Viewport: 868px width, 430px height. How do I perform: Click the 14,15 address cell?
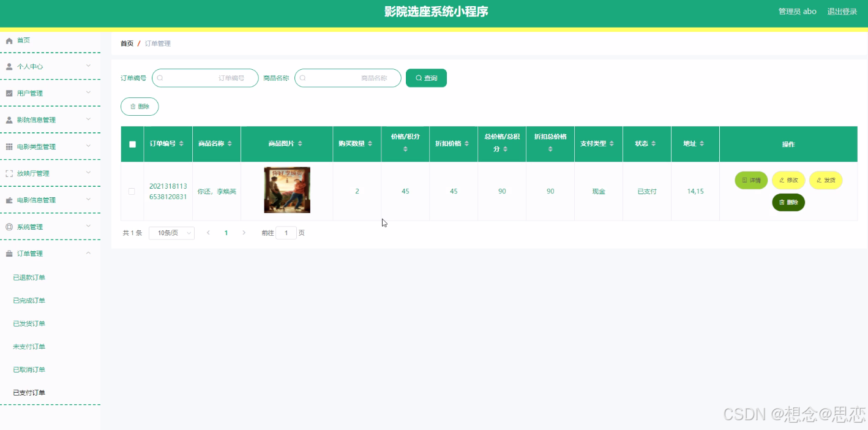[695, 192]
